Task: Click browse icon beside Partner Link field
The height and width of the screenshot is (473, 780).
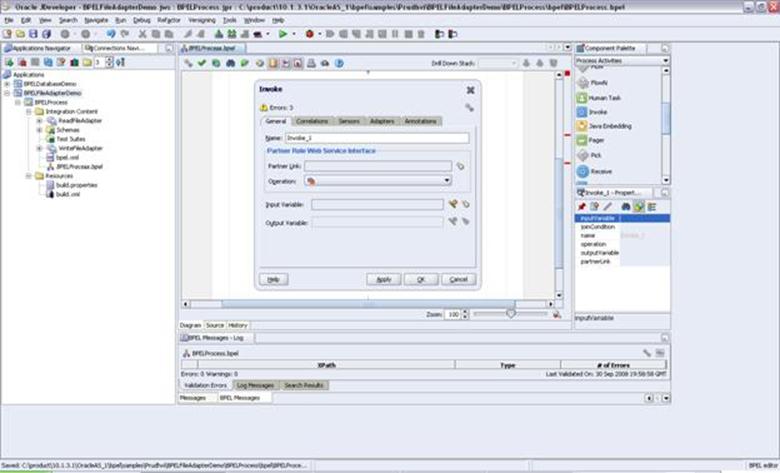Action: coord(461,166)
